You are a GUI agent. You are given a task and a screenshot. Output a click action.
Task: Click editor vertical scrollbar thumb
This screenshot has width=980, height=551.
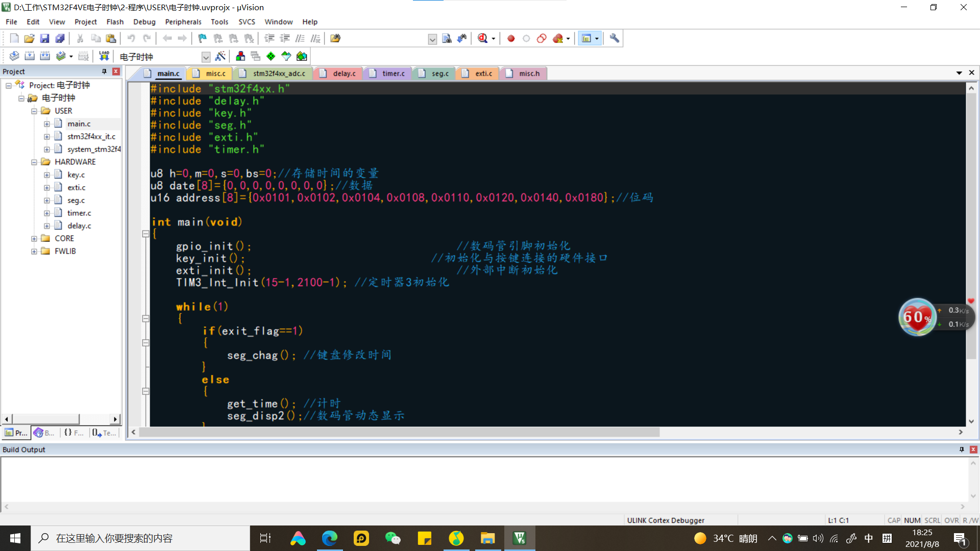tap(971, 226)
